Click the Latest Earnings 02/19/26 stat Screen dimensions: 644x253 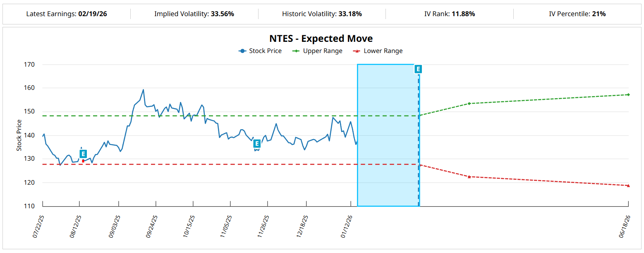[66, 14]
